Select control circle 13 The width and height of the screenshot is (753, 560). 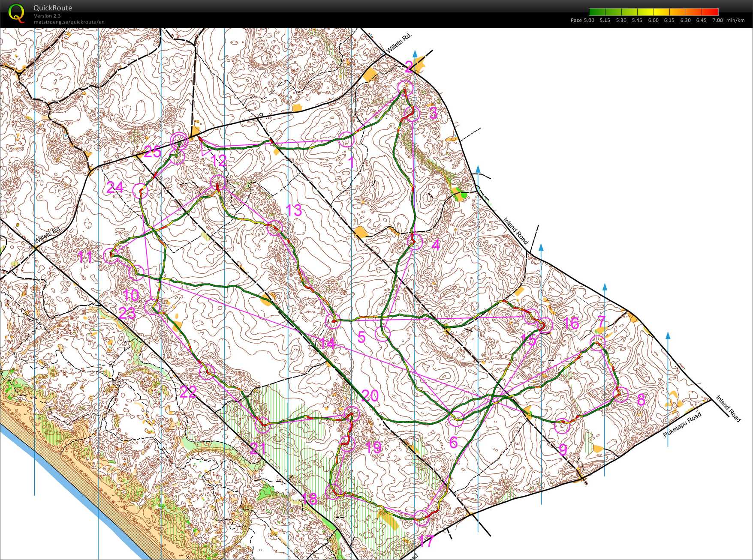point(275,228)
